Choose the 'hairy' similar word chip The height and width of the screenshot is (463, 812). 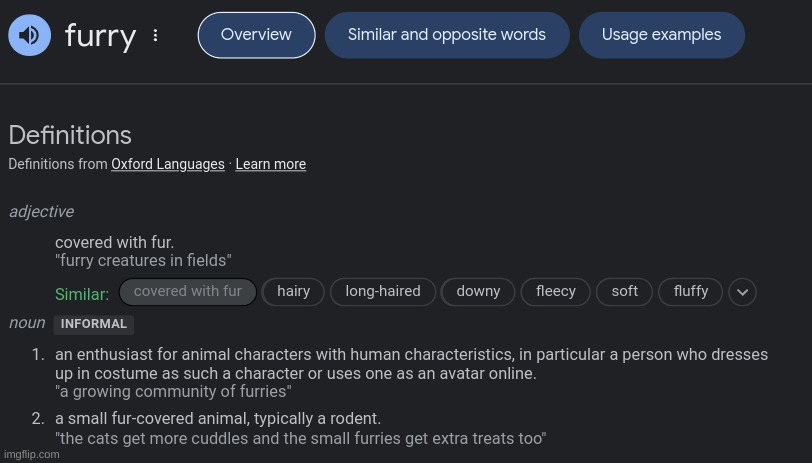[x=293, y=292]
